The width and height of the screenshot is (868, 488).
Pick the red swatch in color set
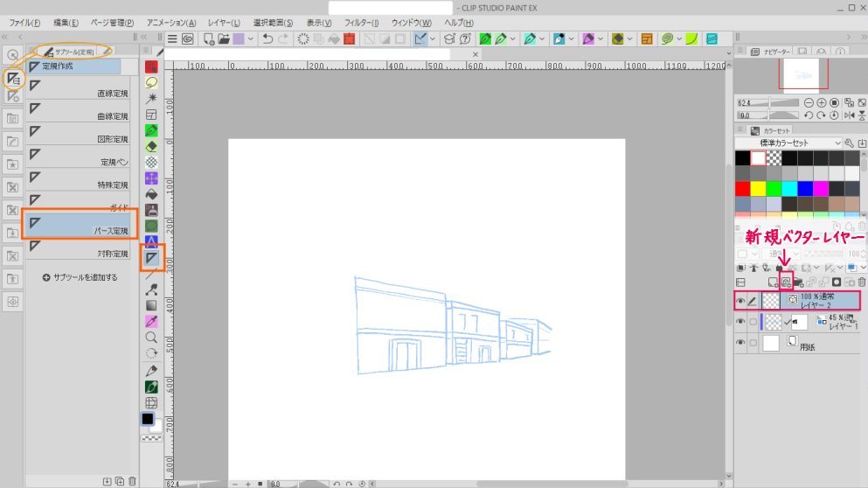(743, 188)
